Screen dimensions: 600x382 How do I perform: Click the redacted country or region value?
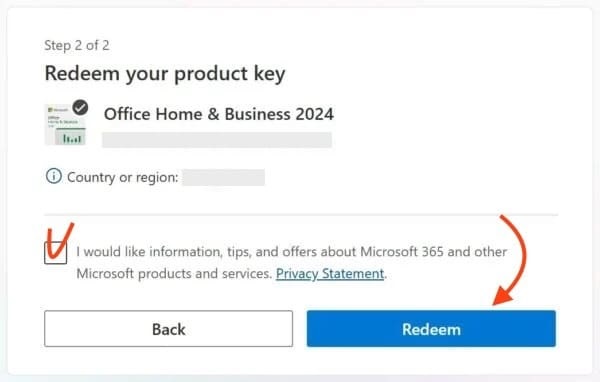(x=223, y=177)
